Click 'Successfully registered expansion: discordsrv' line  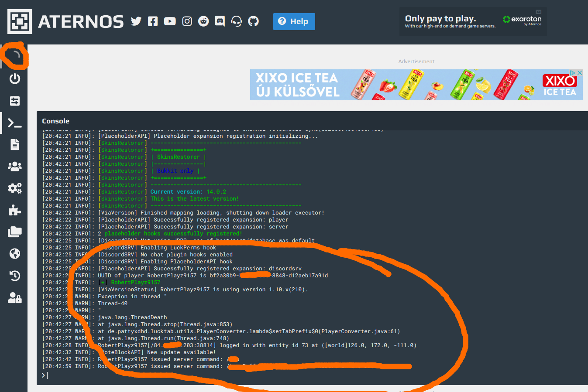(172, 269)
